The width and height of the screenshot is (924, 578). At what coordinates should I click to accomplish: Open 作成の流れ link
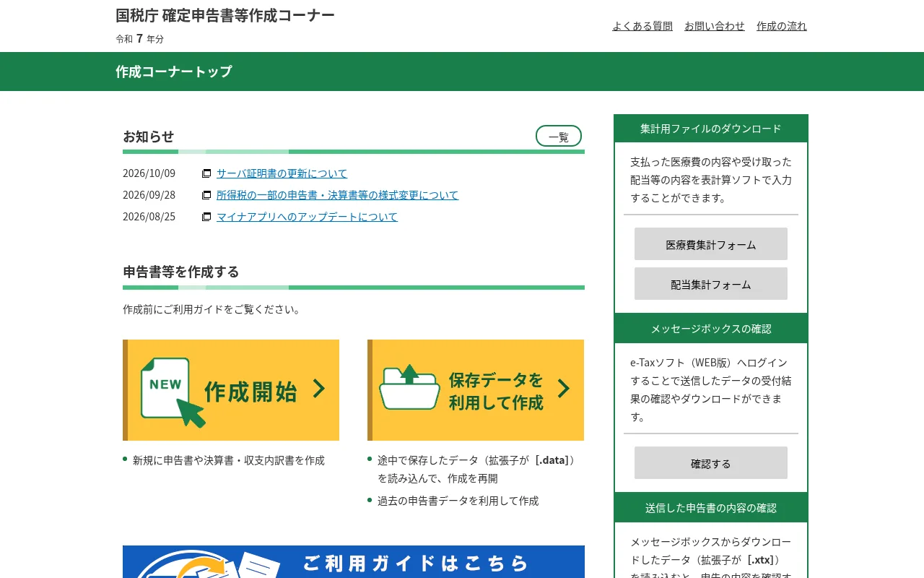click(x=782, y=26)
